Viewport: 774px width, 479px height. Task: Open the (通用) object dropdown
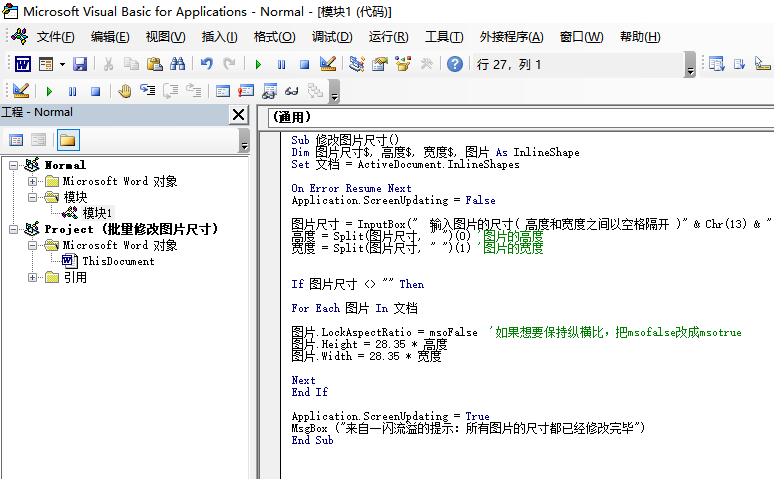(521, 117)
